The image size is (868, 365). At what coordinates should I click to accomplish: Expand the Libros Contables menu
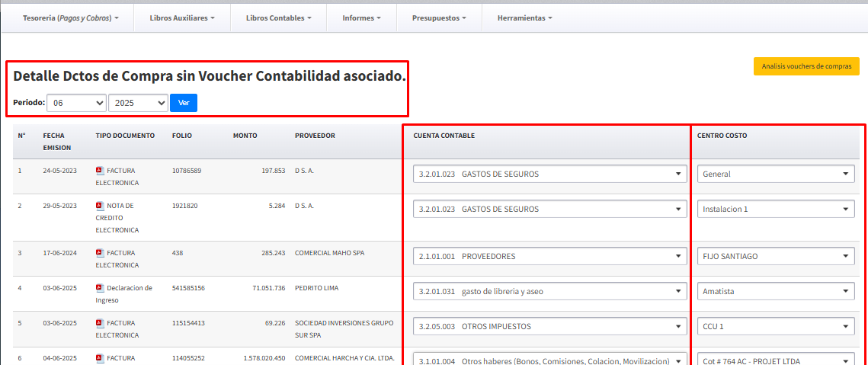278,18
